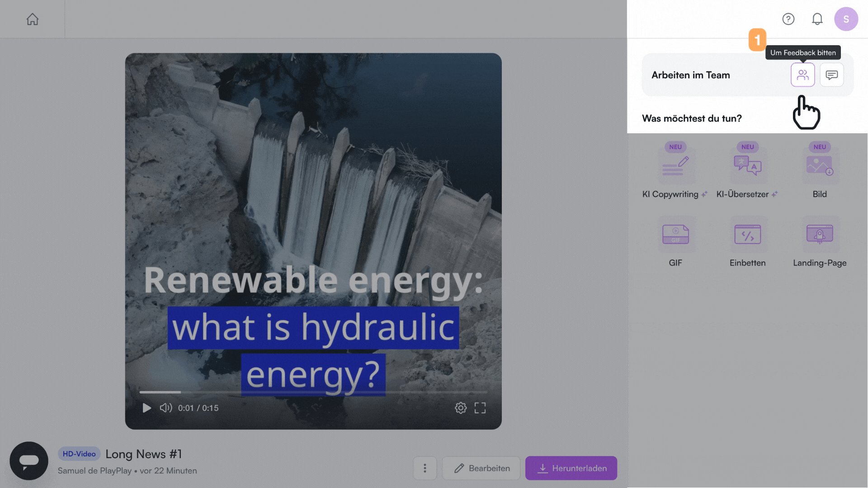Open the three-dot more options menu
Image resolution: width=868 pixels, height=488 pixels.
pyautogui.click(x=425, y=468)
